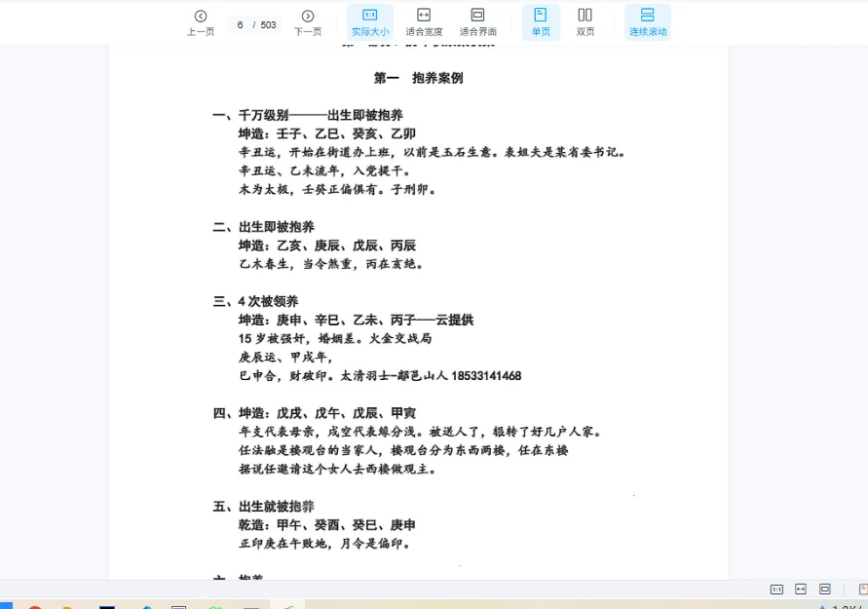Image resolution: width=868 pixels, height=609 pixels.
Task: Click line 乾造：甲午、癸酉、癸巳、庚申
Action: pyautogui.click(x=326, y=525)
